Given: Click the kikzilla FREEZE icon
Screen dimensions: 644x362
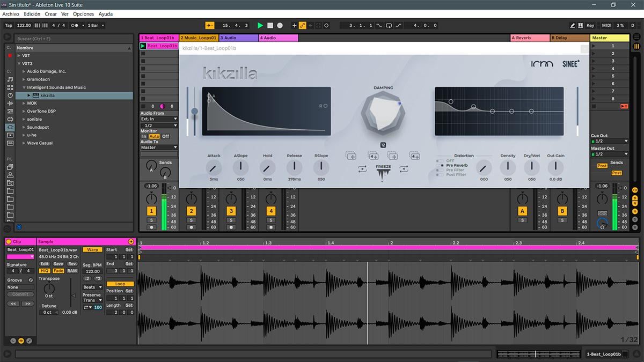Looking at the screenshot, I should click(383, 173).
